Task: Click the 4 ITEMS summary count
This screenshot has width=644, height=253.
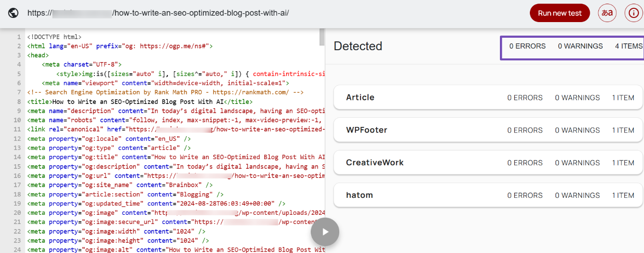Action: click(628, 46)
